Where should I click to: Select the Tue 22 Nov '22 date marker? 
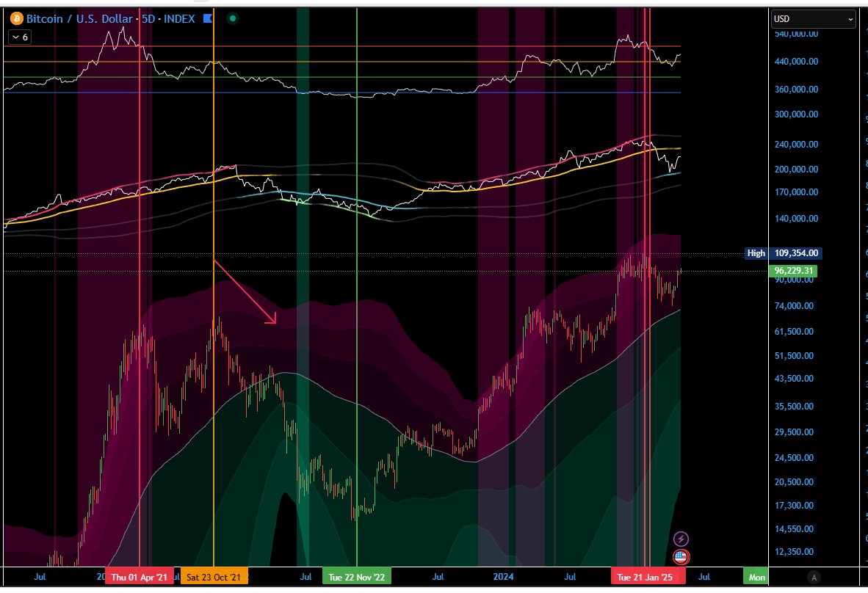(x=356, y=577)
